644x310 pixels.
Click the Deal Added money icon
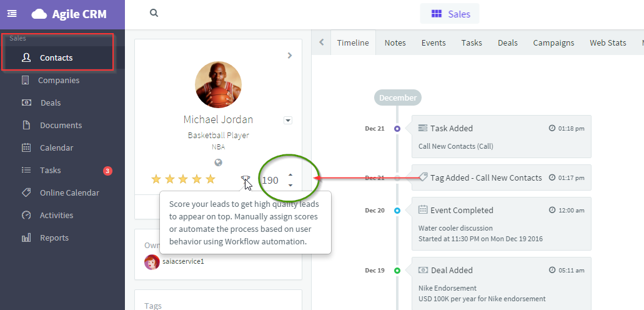(x=423, y=270)
